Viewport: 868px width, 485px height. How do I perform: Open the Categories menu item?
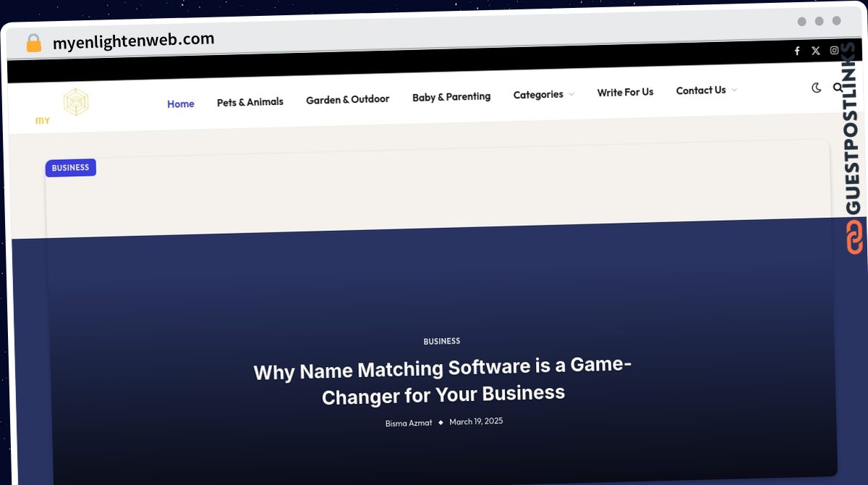[x=538, y=94]
